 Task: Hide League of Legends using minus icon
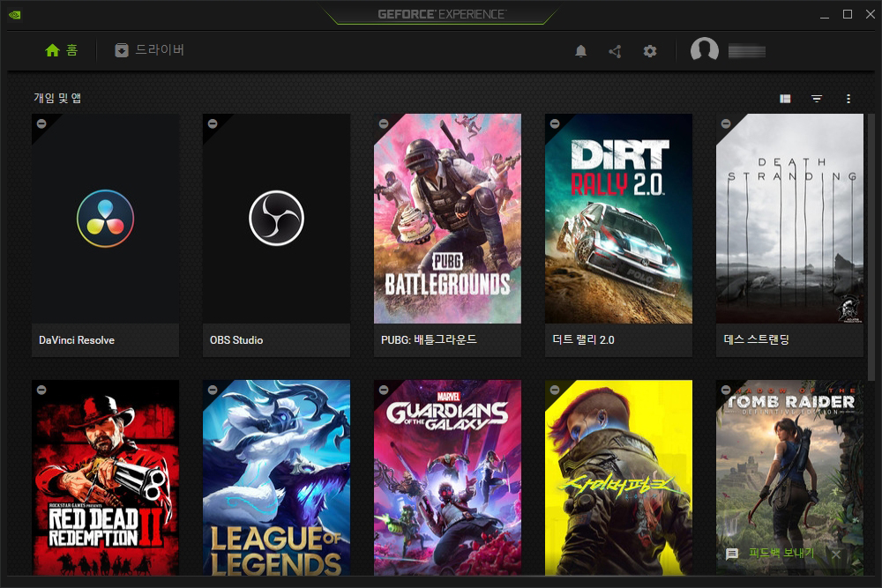pos(213,390)
